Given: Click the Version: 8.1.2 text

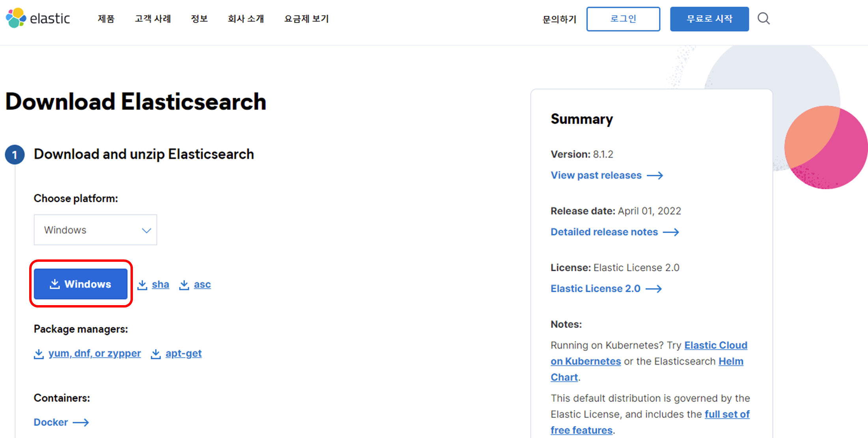Looking at the screenshot, I should tap(582, 154).
